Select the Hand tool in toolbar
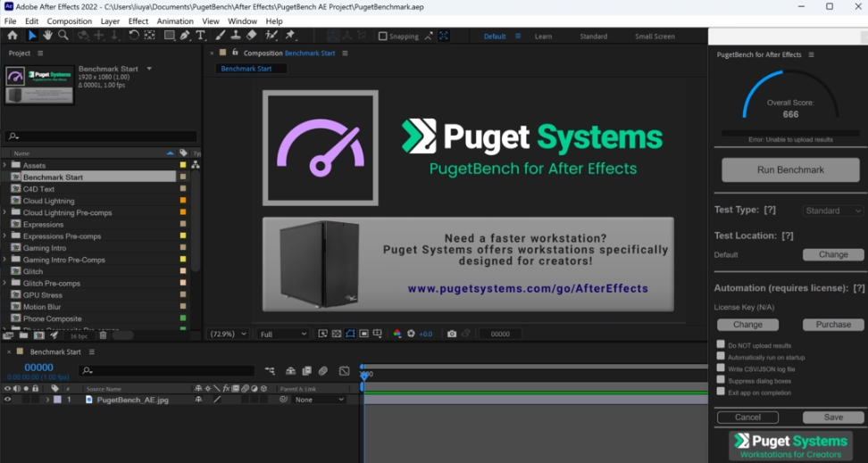This screenshot has width=868, height=463. pos(47,36)
